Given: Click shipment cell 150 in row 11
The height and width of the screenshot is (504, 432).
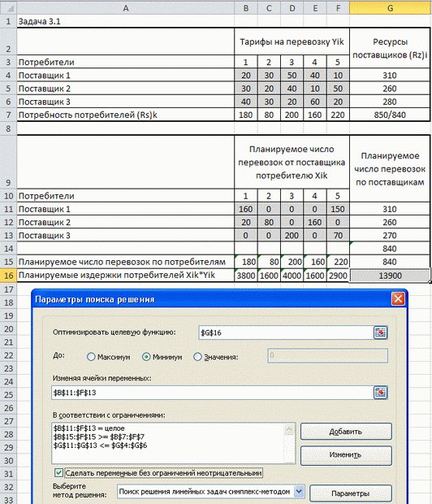Looking at the screenshot, I should click(x=338, y=209).
